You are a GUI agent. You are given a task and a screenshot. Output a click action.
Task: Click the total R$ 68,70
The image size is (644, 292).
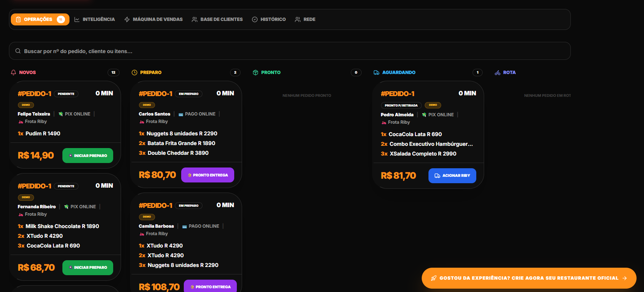point(36,268)
